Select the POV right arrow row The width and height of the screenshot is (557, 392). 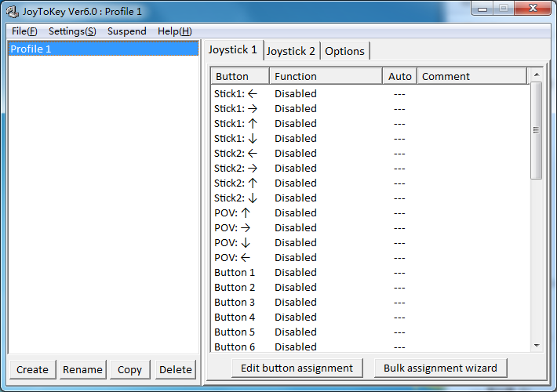(370, 228)
